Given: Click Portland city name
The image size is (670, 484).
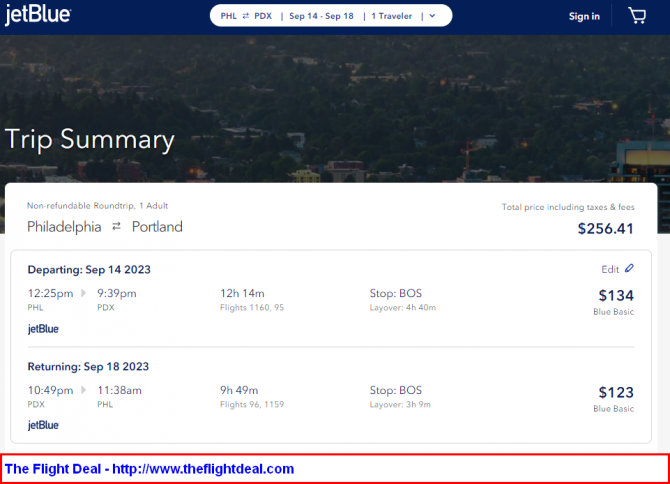Looking at the screenshot, I should 157,227.
